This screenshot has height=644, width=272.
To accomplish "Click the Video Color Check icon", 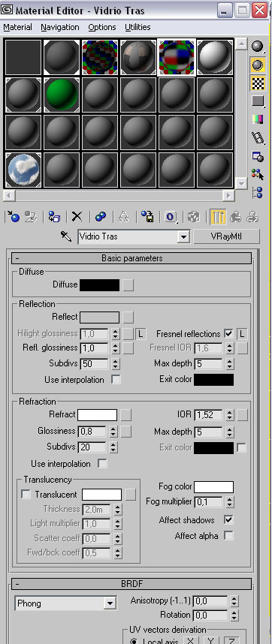I will tap(258, 119).
